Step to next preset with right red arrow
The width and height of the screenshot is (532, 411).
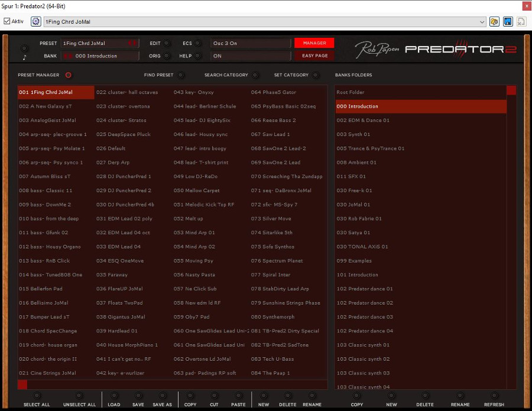(x=135, y=43)
